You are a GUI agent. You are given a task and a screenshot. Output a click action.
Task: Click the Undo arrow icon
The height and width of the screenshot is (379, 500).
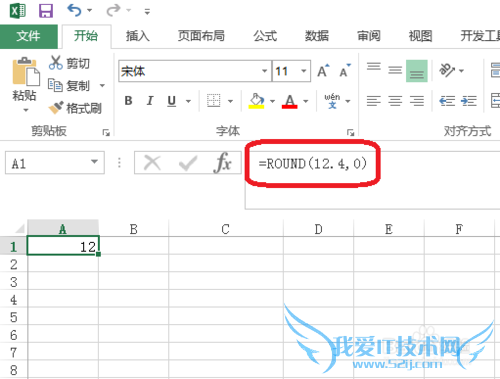74,10
